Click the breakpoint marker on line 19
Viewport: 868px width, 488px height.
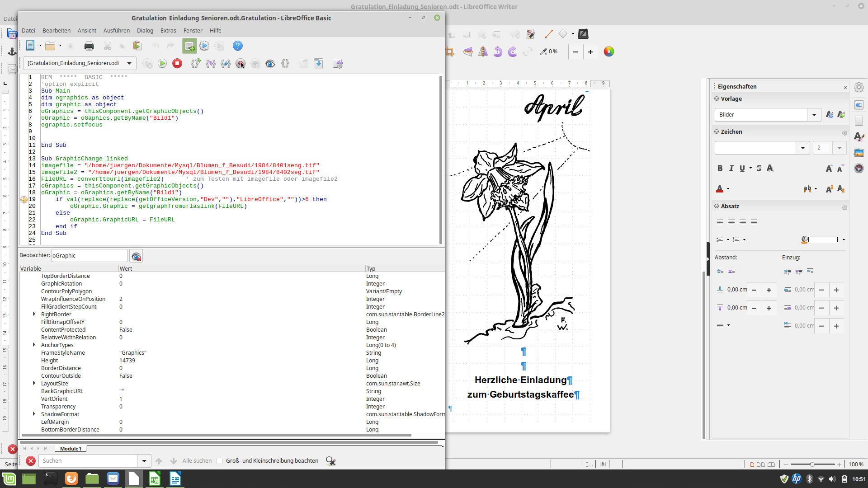(24, 199)
